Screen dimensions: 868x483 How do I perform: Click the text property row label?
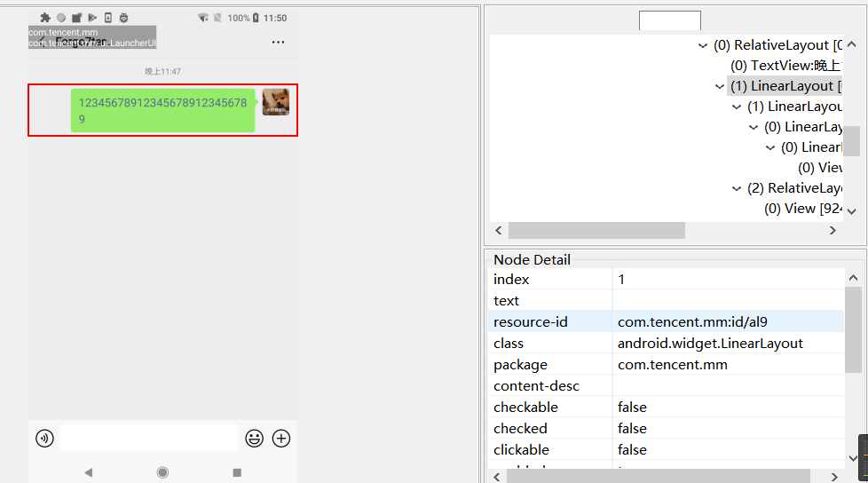pos(506,301)
